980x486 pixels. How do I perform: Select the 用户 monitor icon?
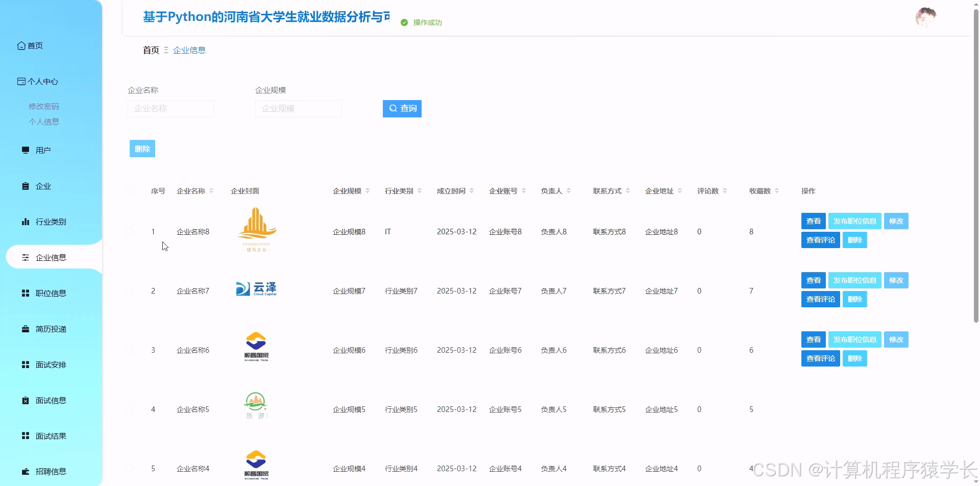point(26,150)
